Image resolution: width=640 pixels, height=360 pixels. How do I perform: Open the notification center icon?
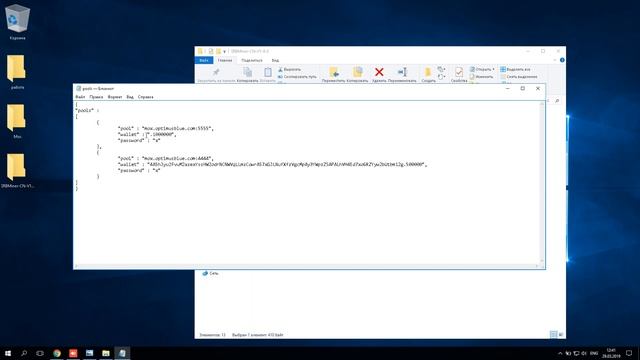pyautogui.click(x=629, y=353)
